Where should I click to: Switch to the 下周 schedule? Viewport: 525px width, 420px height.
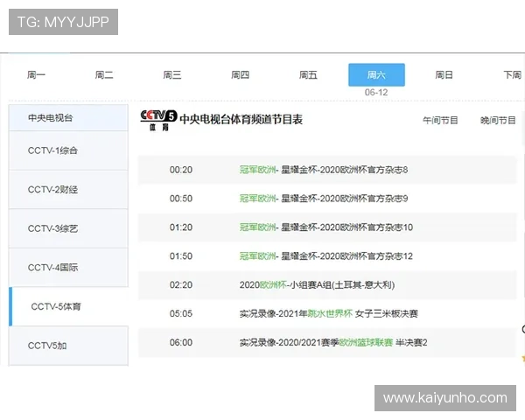tap(512, 74)
